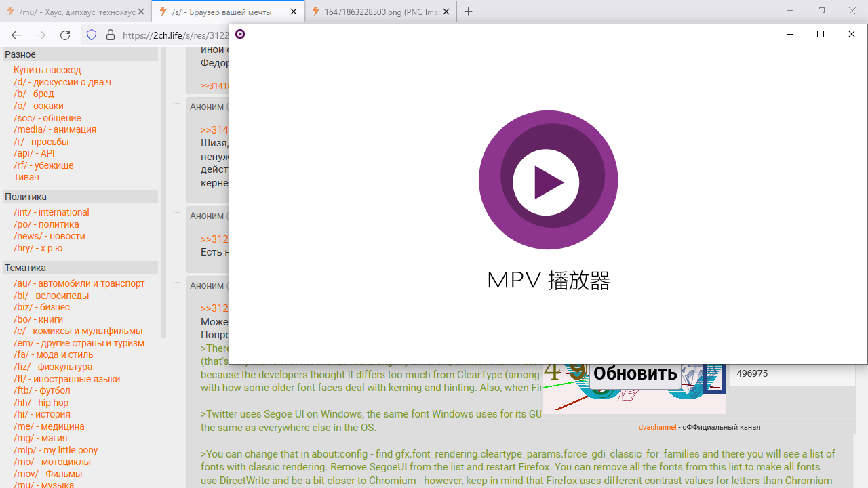Image resolution: width=868 pixels, height=488 pixels.
Task: Go to the /ftb/ - футбол board
Action: [42, 390]
